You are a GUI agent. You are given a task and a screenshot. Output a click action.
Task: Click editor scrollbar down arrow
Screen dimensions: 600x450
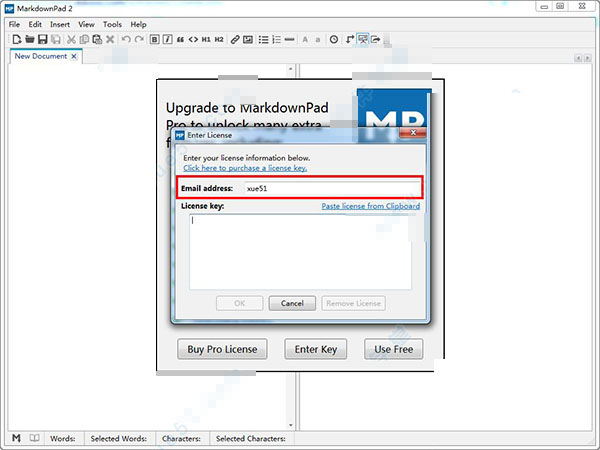(290, 425)
